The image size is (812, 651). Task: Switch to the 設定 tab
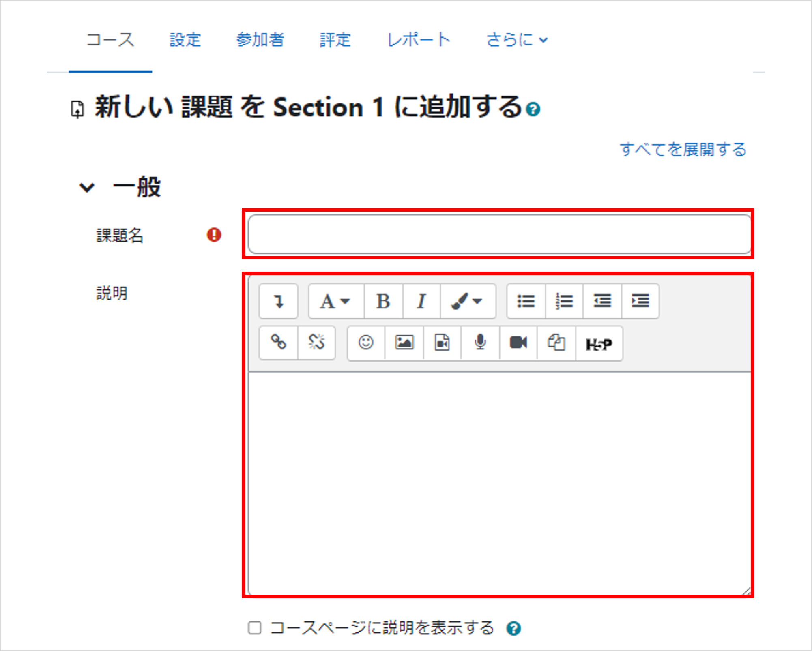coord(185,40)
